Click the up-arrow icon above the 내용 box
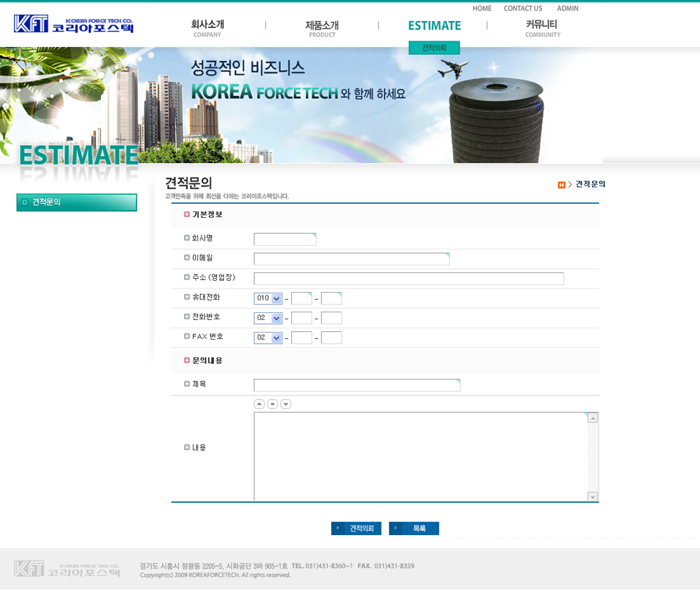Viewport: 700px width, 591px height. coord(259,404)
